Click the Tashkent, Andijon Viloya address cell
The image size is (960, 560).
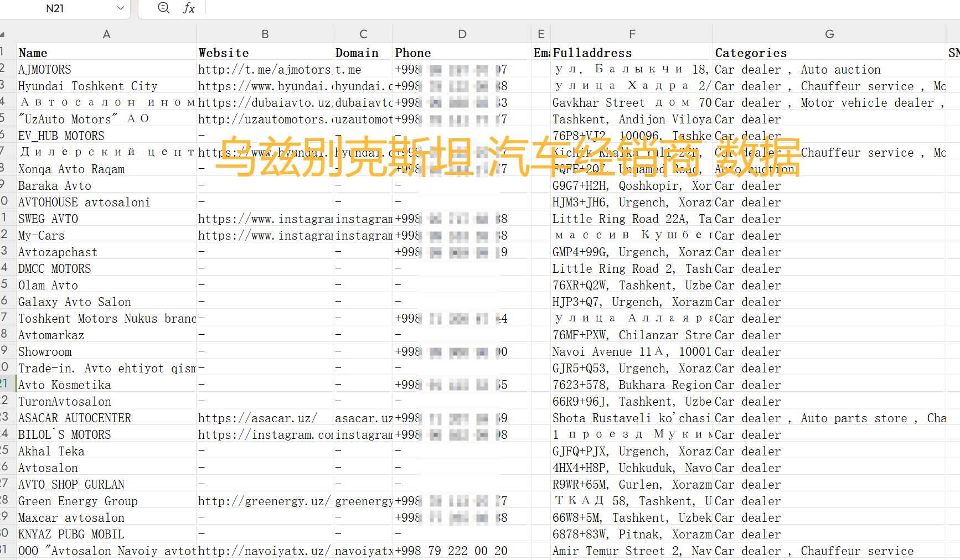click(x=632, y=119)
